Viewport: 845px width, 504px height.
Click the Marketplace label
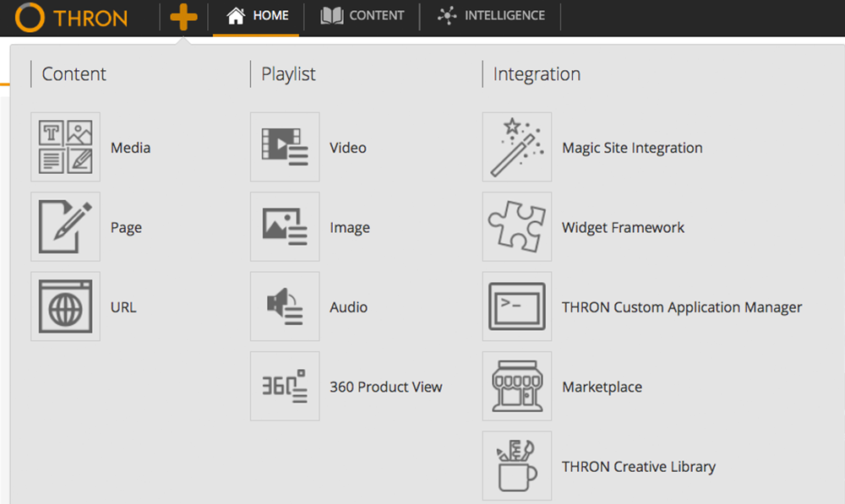tap(602, 387)
